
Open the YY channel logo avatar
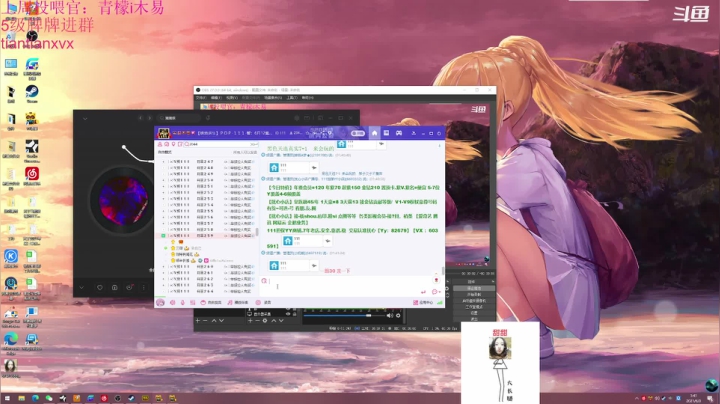(x=164, y=133)
